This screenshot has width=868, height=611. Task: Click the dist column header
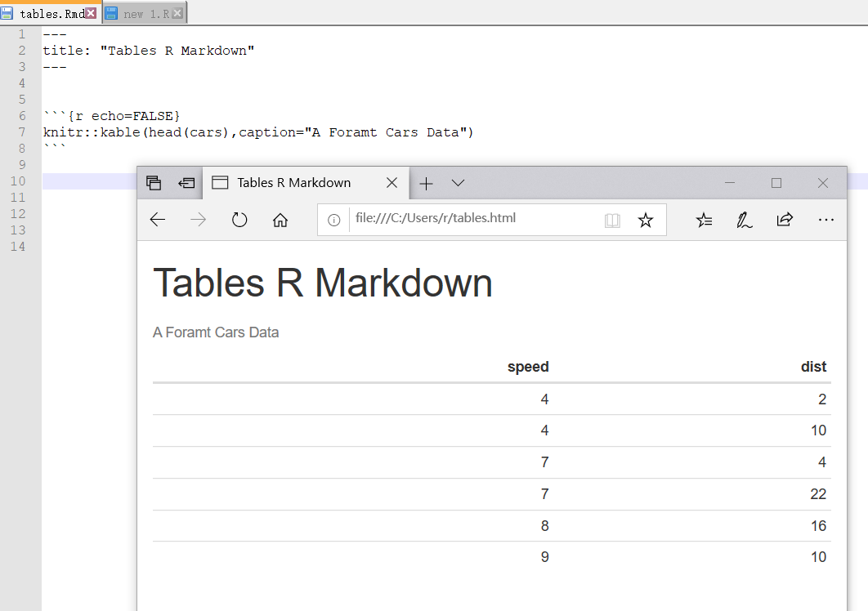tap(813, 367)
